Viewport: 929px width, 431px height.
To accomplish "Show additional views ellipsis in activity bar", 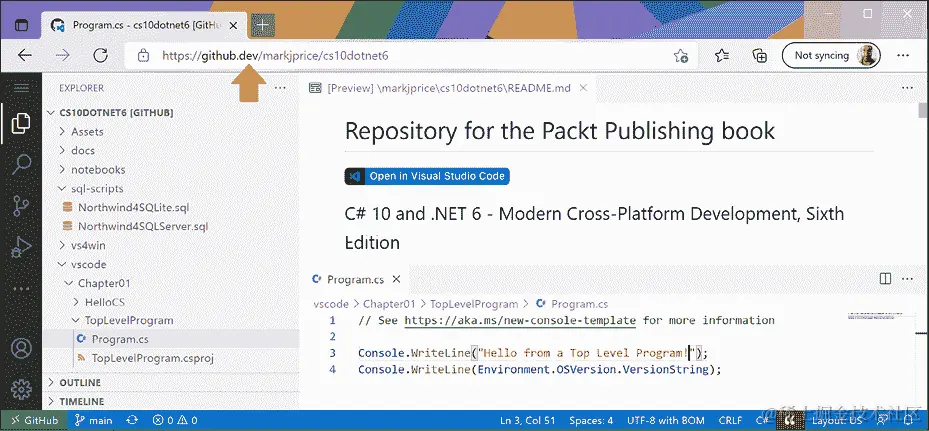I will point(21,288).
